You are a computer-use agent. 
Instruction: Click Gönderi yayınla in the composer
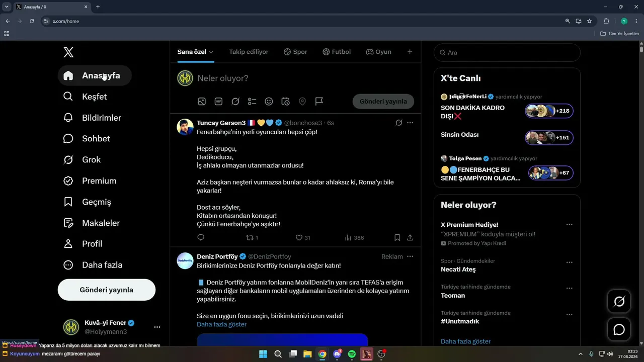coord(383,102)
